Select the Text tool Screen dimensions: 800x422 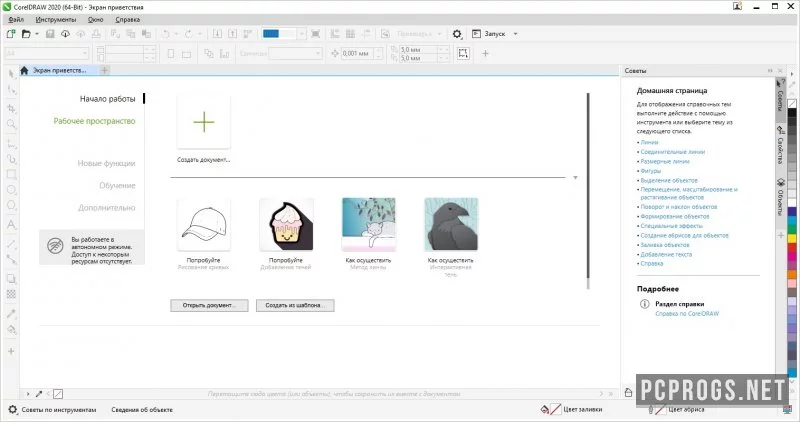11,225
